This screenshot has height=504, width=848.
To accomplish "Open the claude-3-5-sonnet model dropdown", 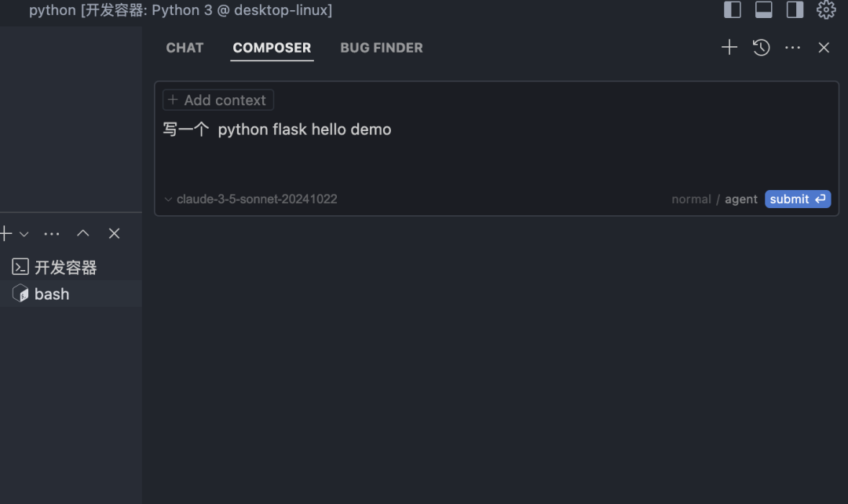I will (250, 199).
